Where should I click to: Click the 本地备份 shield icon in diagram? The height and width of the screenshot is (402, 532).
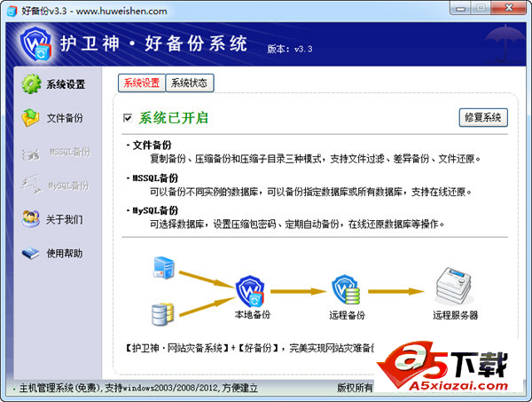(250, 291)
